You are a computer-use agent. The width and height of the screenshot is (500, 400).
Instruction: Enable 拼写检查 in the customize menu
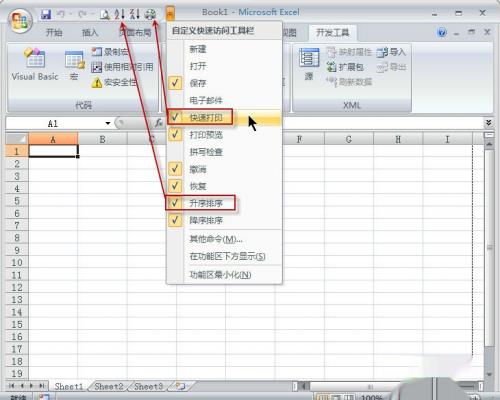pos(224,152)
